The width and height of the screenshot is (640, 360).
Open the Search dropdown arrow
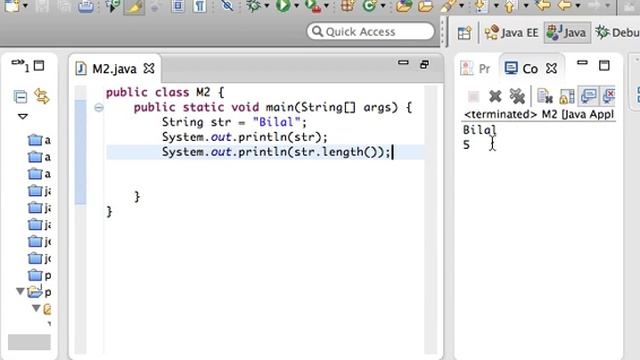tap(462, 6)
